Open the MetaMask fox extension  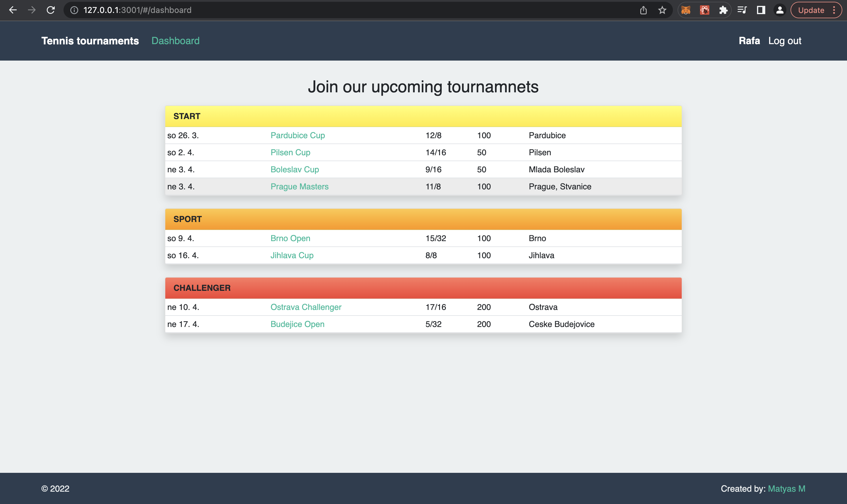[686, 10]
